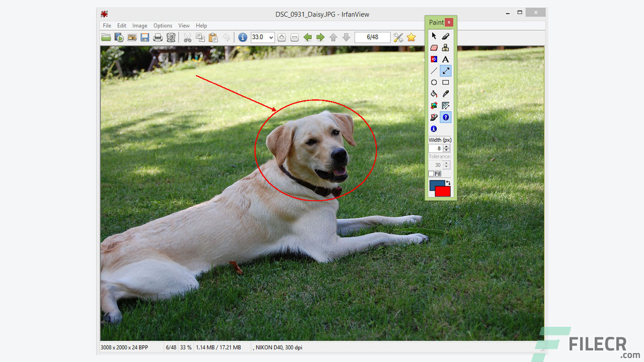The image size is (644, 362).
Task: Go to the previous image with the left arrow
Action: click(x=307, y=37)
